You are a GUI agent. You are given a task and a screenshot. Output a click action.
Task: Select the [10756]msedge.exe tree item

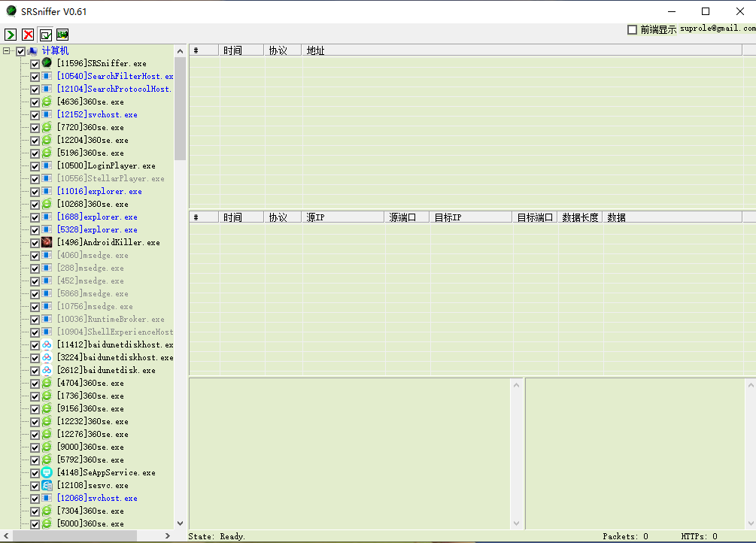pyautogui.click(x=95, y=306)
